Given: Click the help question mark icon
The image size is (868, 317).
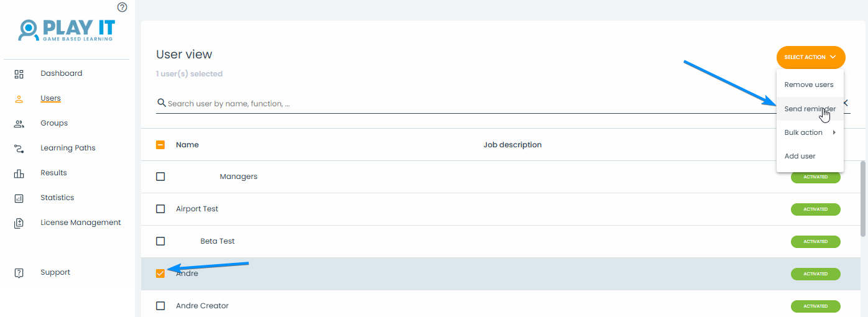Looking at the screenshot, I should [122, 7].
